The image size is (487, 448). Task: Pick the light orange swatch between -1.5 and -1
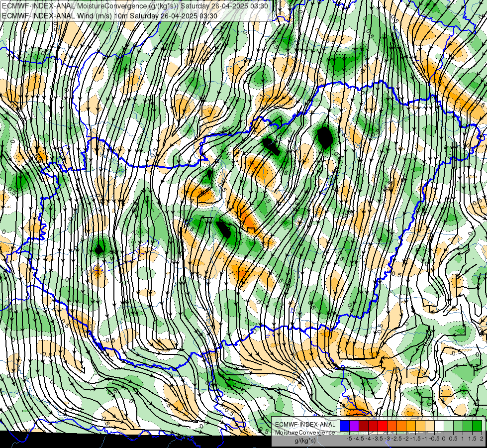tap(420, 426)
